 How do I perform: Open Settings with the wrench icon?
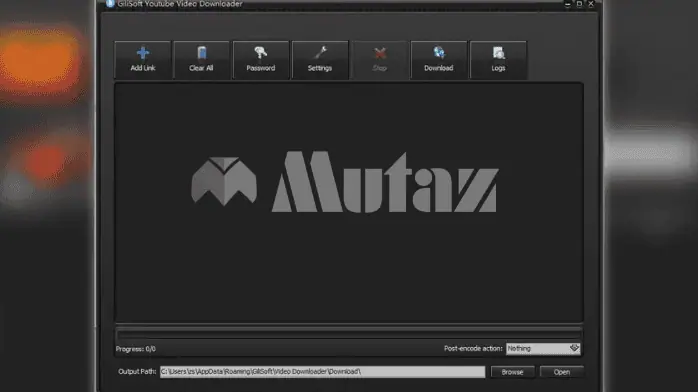[320, 60]
